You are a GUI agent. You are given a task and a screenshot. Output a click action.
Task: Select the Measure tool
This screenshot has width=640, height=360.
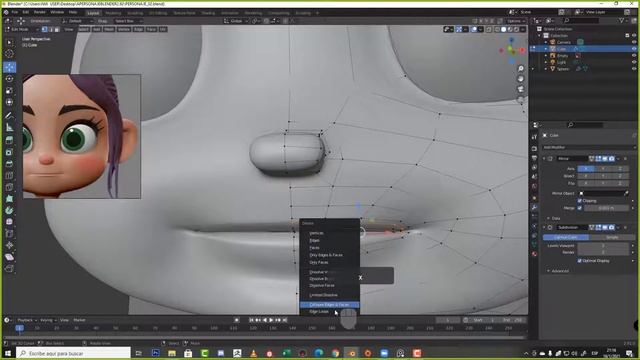(x=9, y=127)
